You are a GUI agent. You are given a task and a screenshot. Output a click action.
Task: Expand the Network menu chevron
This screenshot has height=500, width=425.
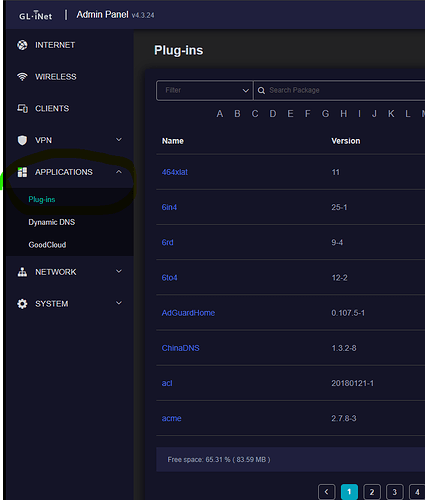[119, 271]
